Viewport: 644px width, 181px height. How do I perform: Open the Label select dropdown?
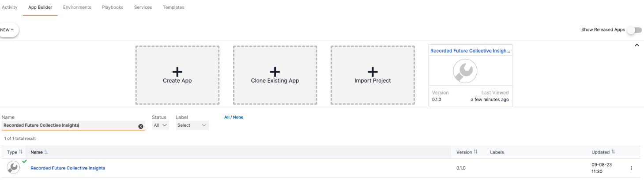pos(192,125)
